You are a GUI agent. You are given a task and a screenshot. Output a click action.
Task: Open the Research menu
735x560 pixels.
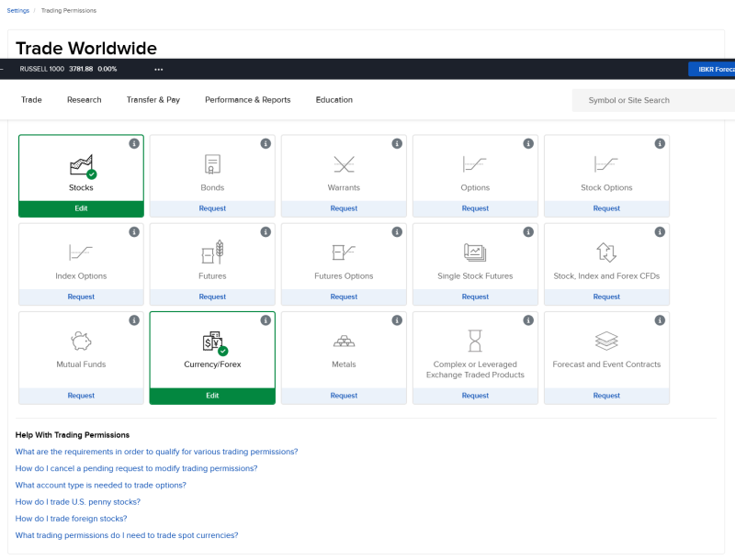coord(85,100)
